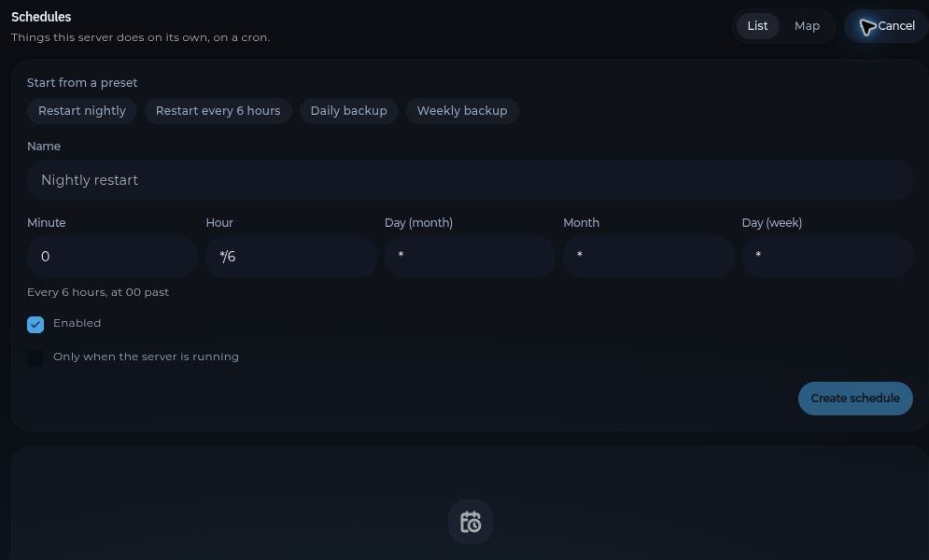Viewport: 929px width, 560px height.
Task: Click the 'Every 6 hours, at 00 past' text
Action: pos(98,292)
